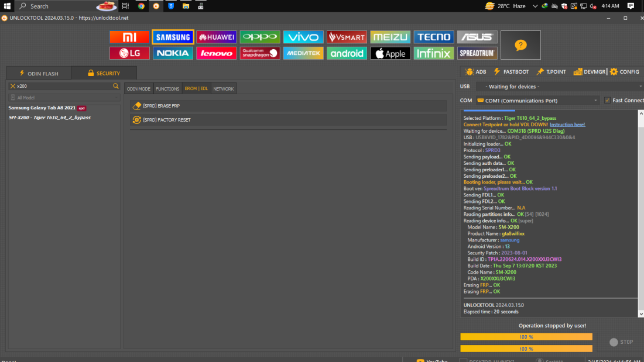Viewport: 644px width, 362px height.
Task: Click the 'Model Name : SM-X200' log line
Action: pos(493,227)
